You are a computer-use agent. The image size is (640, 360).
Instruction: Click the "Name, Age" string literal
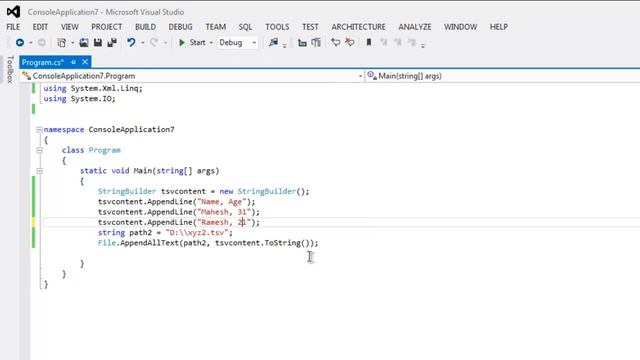[221, 202]
